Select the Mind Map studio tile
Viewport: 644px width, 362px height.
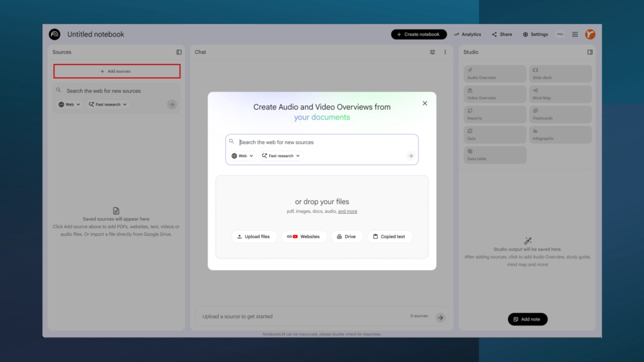point(560,94)
